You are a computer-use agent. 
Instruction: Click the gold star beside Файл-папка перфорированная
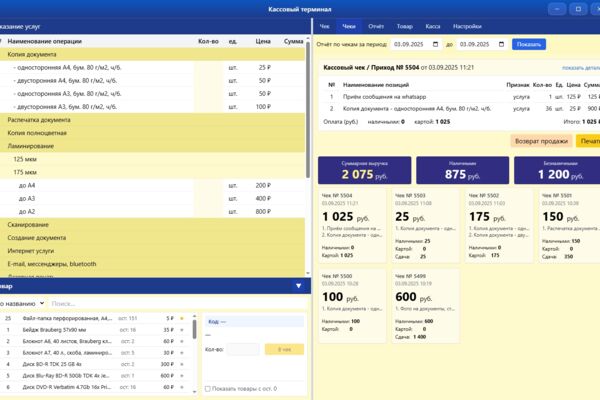pyautogui.click(x=182, y=318)
